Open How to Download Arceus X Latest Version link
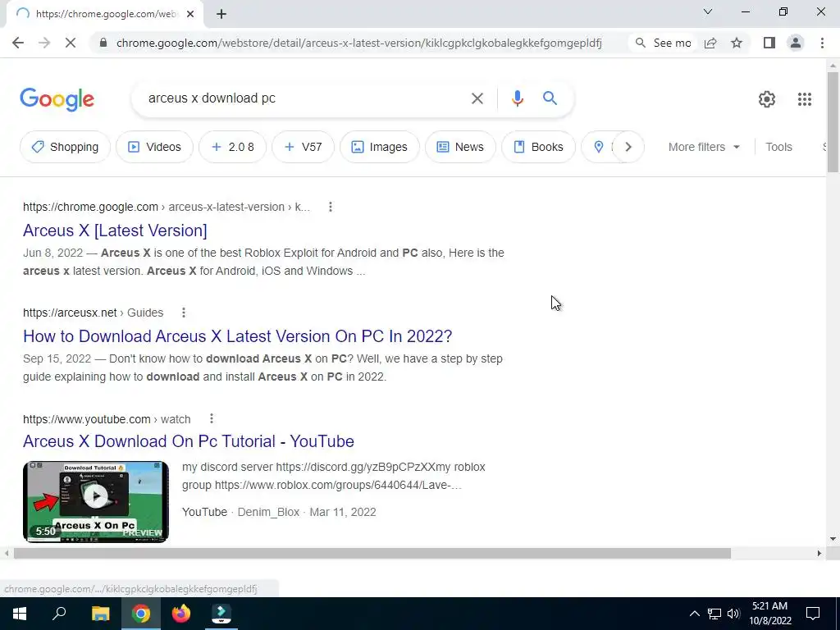 point(237,336)
